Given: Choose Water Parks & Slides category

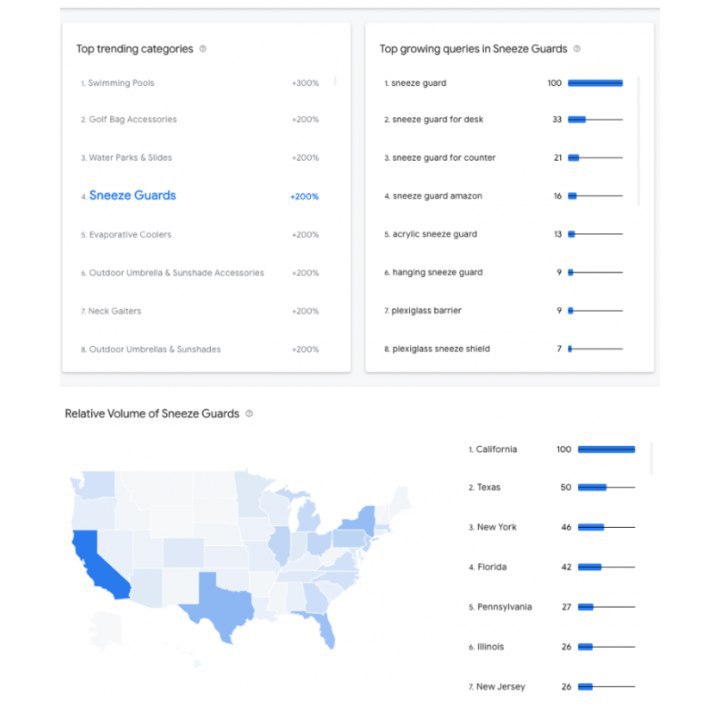Looking at the screenshot, I should [132, 158].
